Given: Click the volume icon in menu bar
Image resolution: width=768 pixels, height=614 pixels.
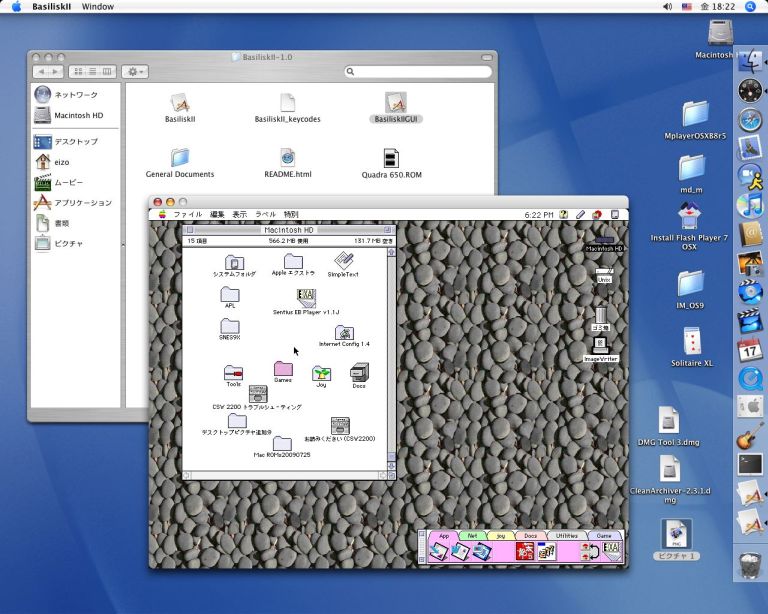Looking at the screenshot, I should [667, 6].
